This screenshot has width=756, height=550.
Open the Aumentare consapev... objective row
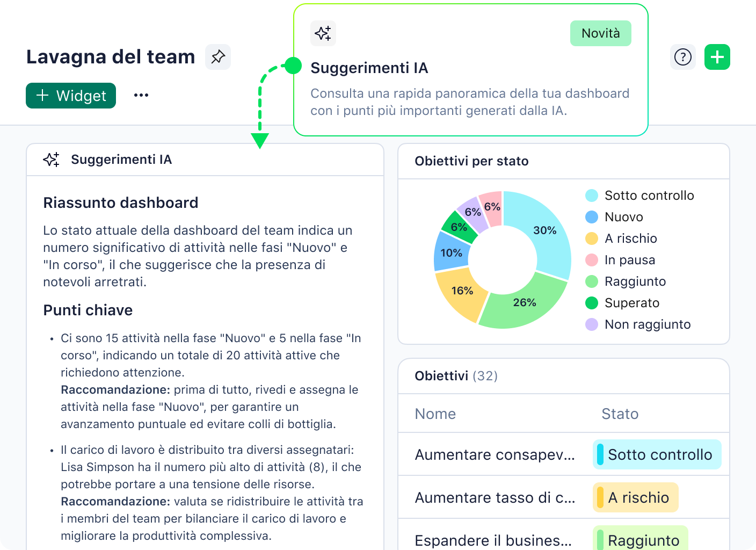click(494, 454)
